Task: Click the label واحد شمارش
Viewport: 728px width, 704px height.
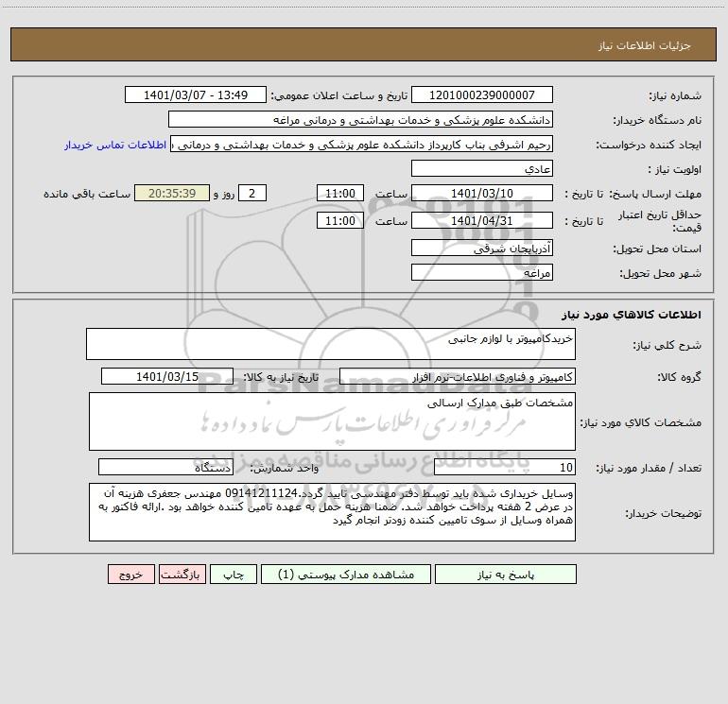Action: tap(285, 469)
